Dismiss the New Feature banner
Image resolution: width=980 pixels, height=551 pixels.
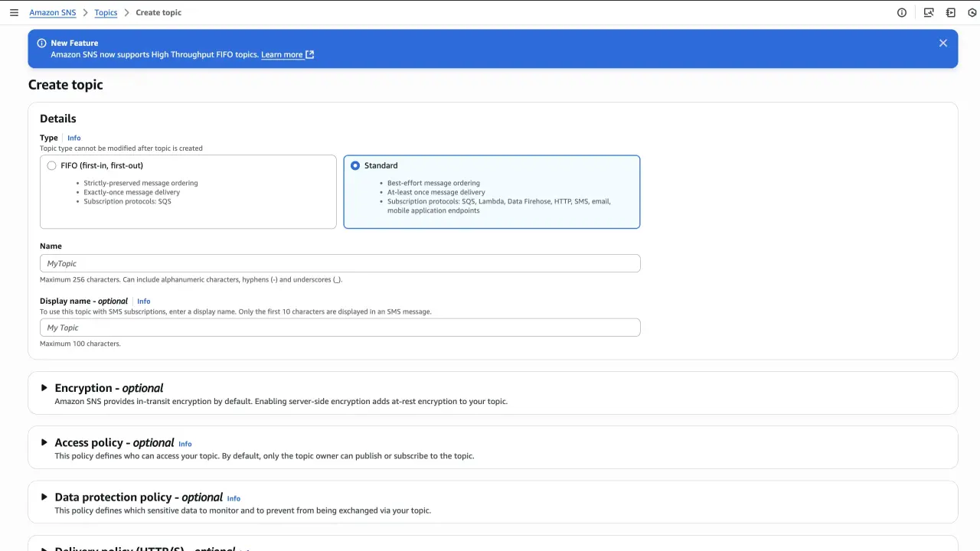pos(943,43)
